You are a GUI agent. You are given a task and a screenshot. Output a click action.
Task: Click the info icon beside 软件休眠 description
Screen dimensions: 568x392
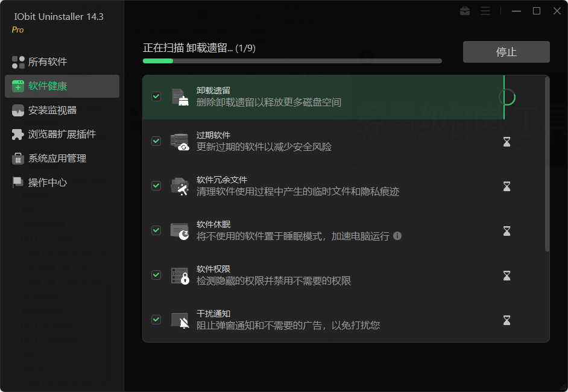tap(397, 236)
